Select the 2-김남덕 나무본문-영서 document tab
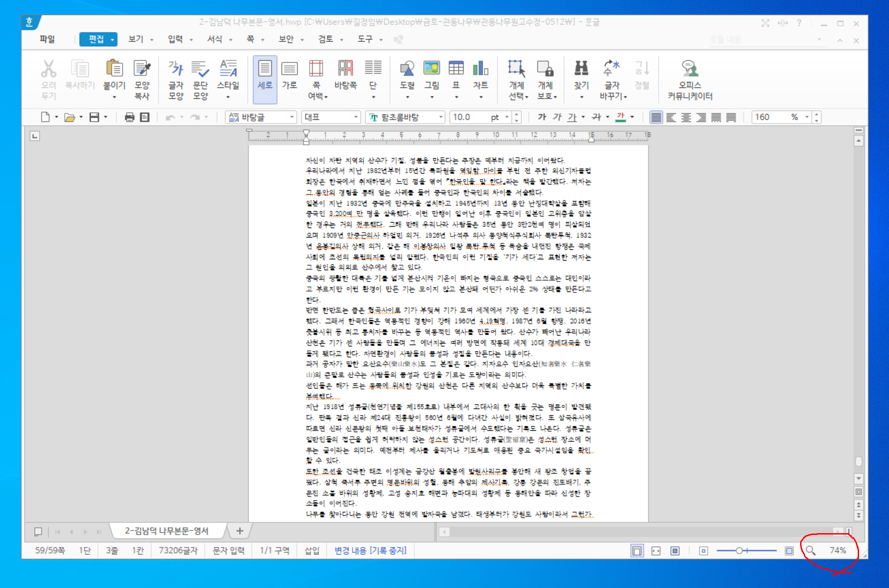889x588 pixels. tap(167, 531)
